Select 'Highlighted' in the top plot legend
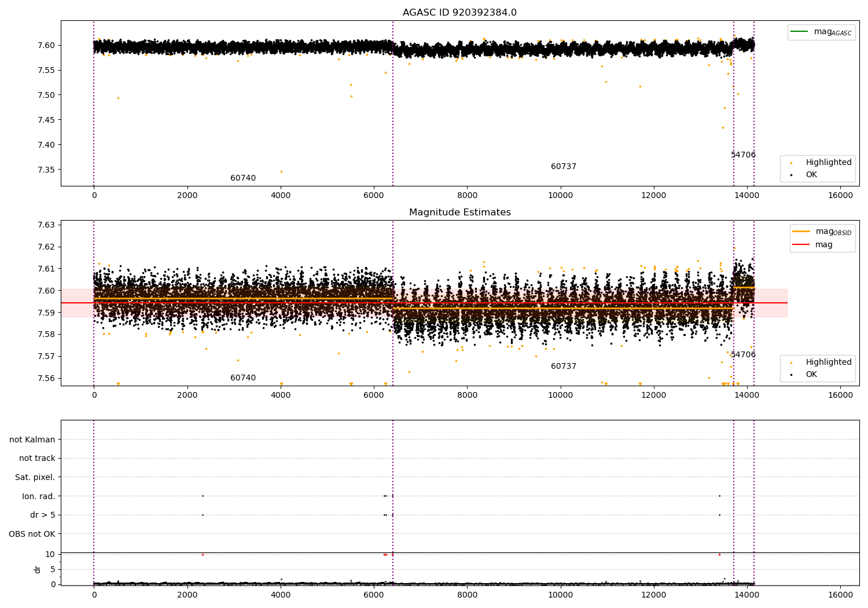 (829, 163)
